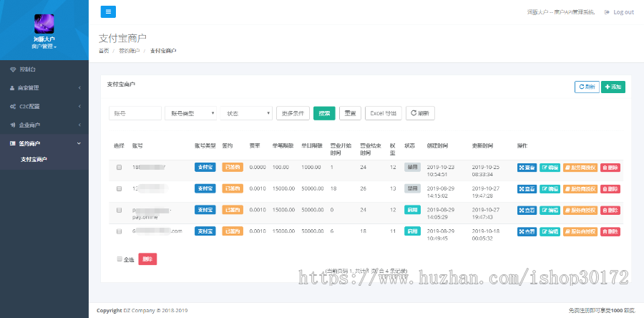Click row 删除 for row created 2019-10-23
Viewport: 644px width, 318px height.
point(610,168)
